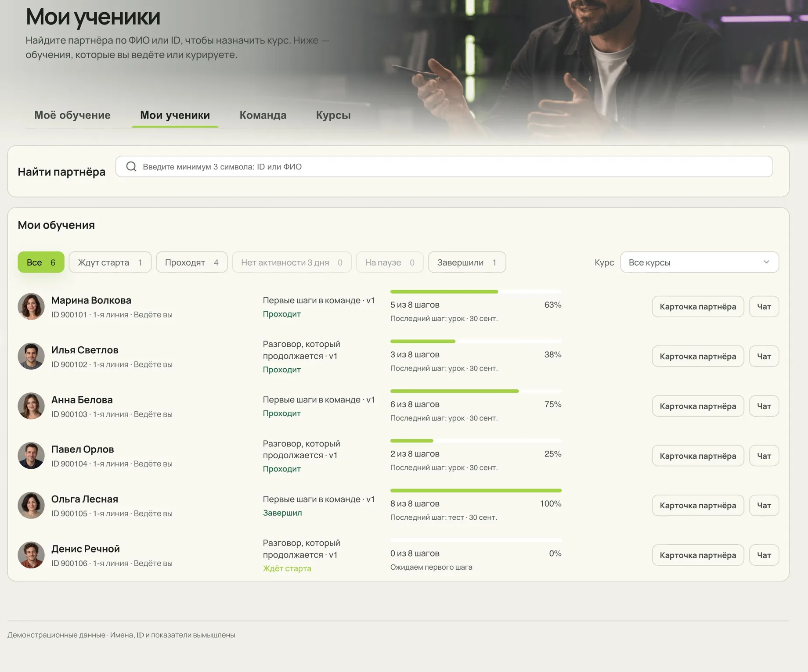This screenshot has height=672, width=808.
Task: Click the name 'Денис Речной'
Action: (x=86, y=549)
